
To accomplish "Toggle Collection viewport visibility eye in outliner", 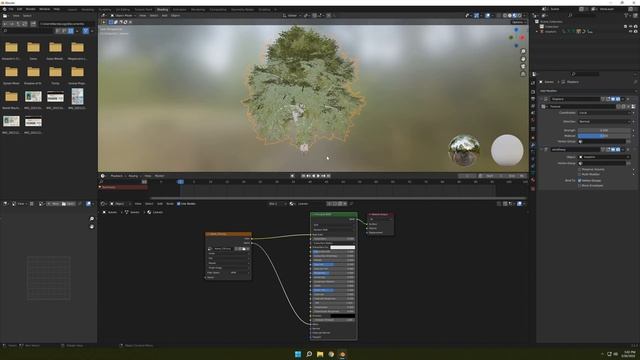I will (631, 27).
